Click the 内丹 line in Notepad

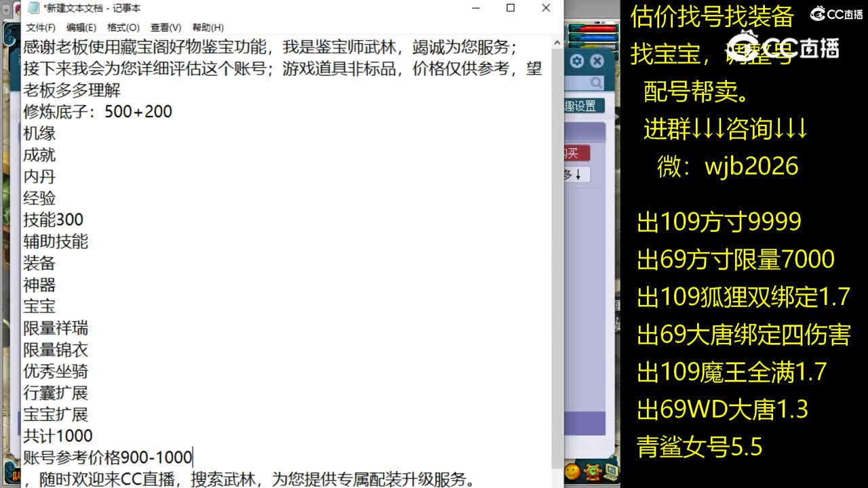click(x=39, y=177)
